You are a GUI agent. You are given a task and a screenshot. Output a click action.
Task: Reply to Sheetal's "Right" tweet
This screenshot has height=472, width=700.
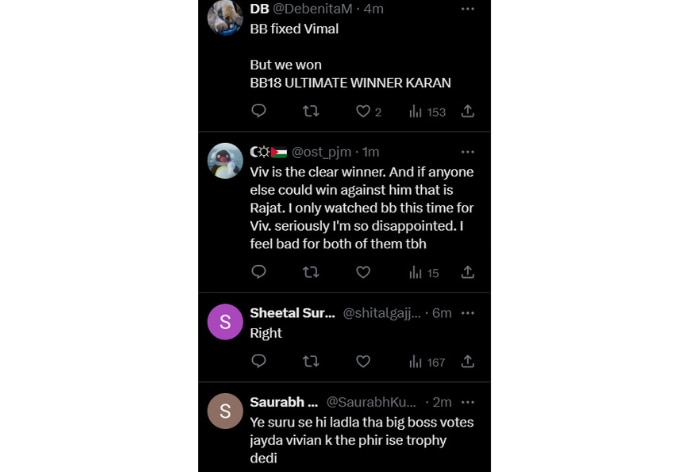click(x=258, y=361)
